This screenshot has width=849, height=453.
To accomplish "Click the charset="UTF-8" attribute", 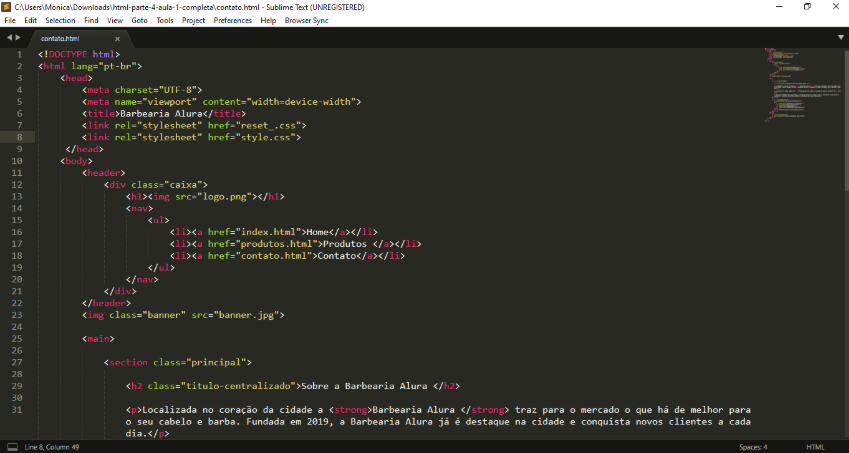I will point(155,90).
